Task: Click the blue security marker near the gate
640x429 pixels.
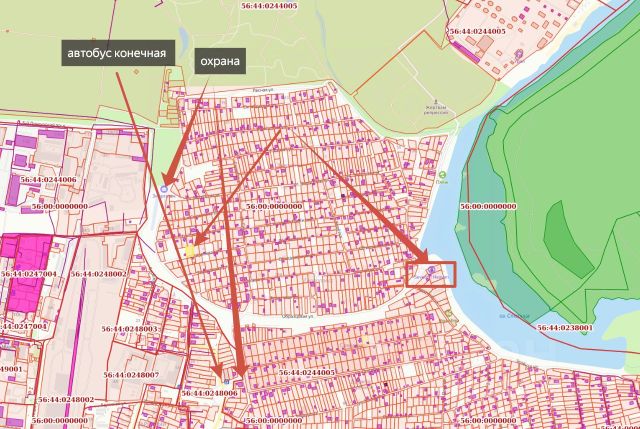Action: (x=164, y=189)
